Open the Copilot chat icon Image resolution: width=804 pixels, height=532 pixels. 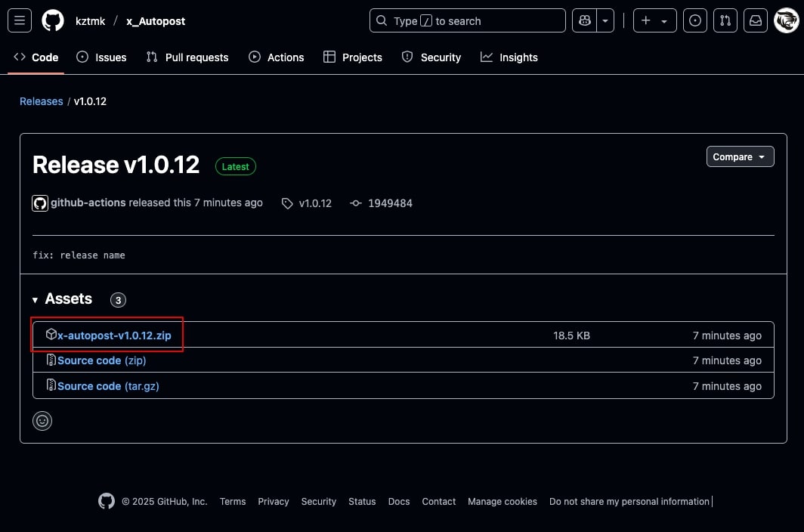(x=585, y=20)
